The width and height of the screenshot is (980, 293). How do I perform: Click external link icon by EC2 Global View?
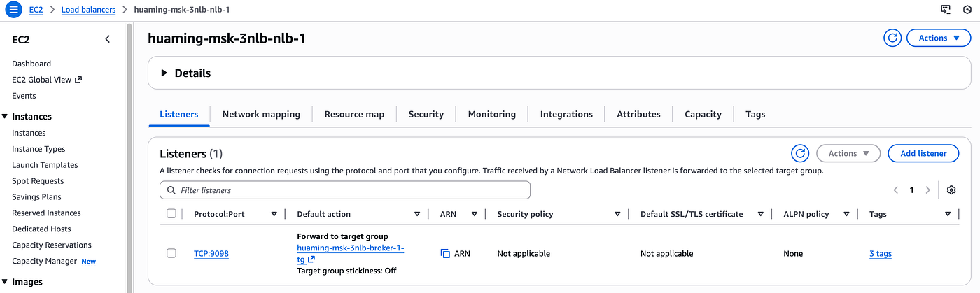(x=78, y=80)
